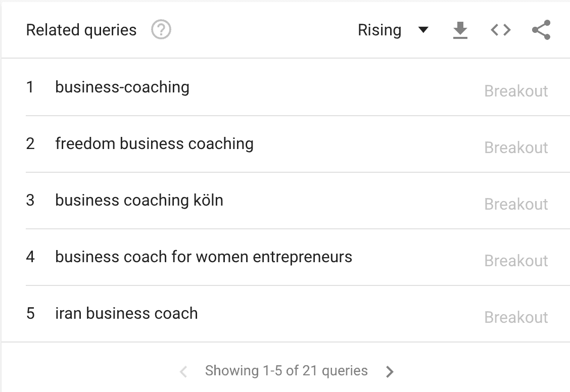Download related queries as CSV

460,31
